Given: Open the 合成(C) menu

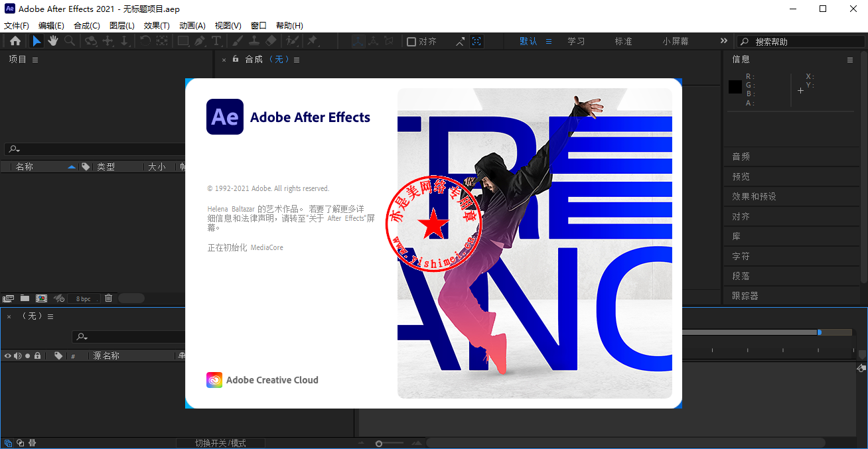Looking at the screenshot, I should 87,25.
